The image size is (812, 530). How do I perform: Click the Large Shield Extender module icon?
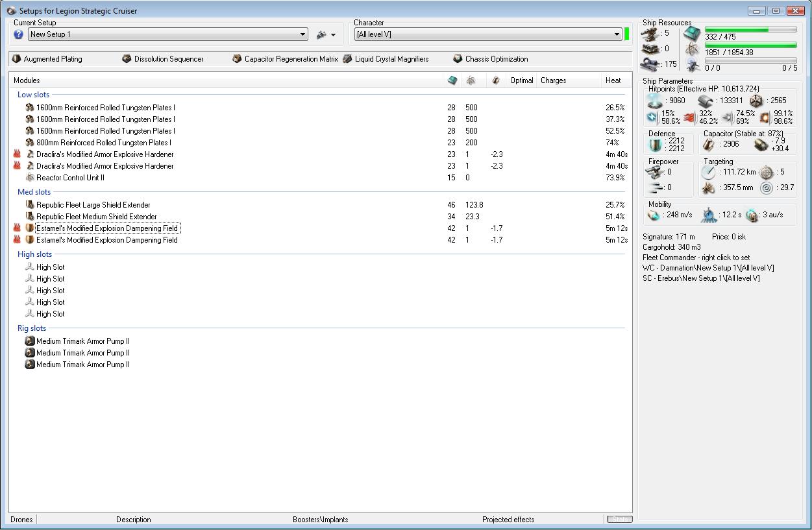click(29, 205)
